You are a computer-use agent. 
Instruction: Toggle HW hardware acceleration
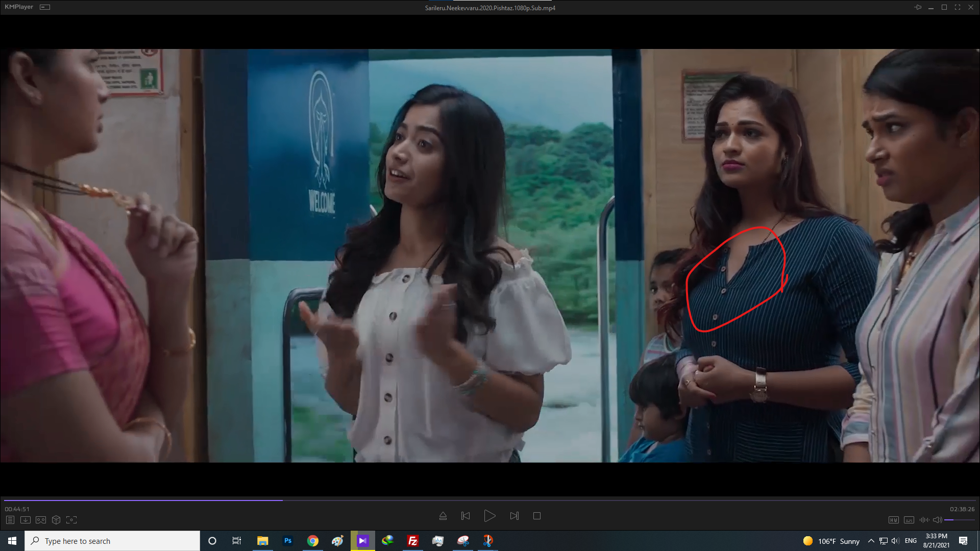pyautogui.click(x=893, y=520)
